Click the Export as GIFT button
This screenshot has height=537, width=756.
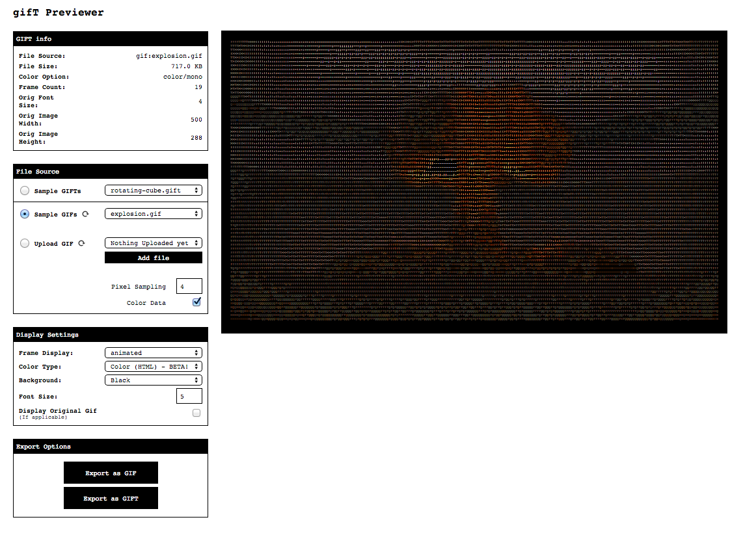(x=111, y=499)
